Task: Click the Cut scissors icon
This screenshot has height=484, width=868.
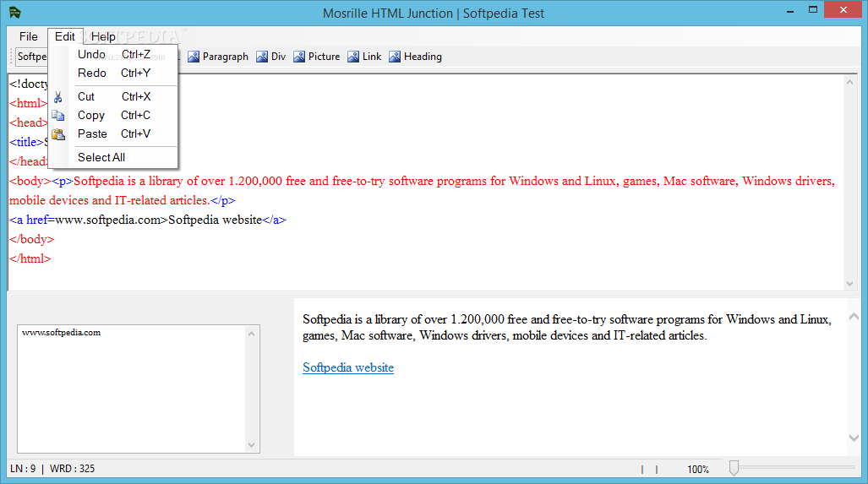Action: [58, 97]
